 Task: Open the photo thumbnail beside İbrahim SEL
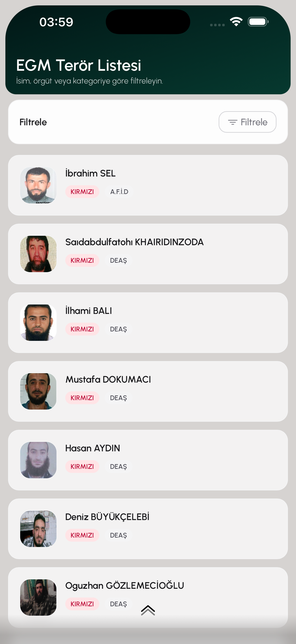point(38,185)
